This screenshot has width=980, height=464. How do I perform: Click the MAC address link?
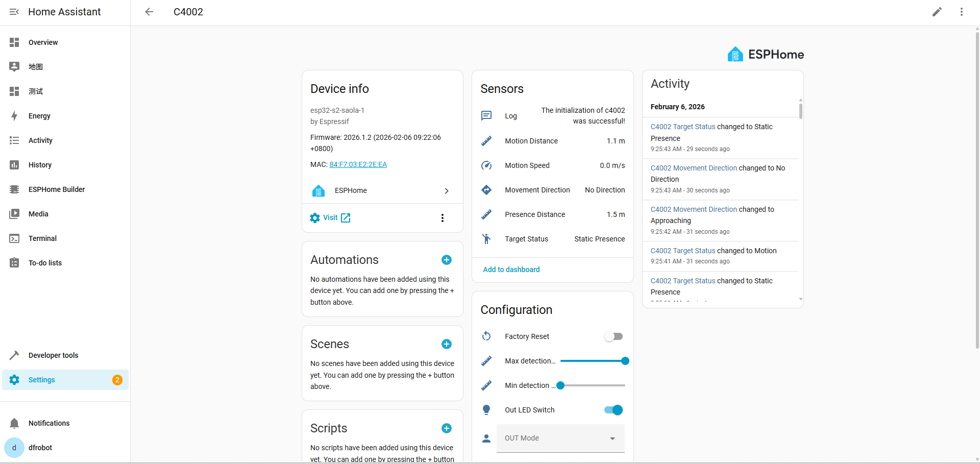pos(358,164)
